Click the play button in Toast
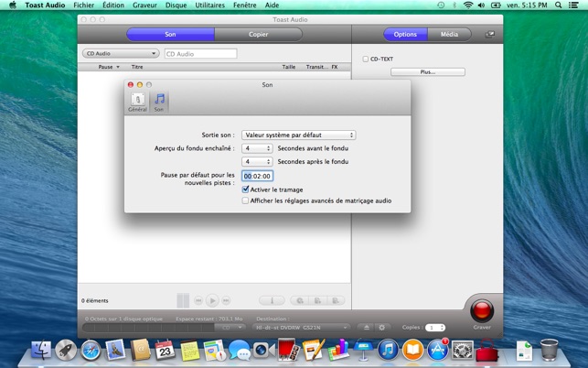588x368 pixels. pyautogui.click(x=212, y=300)
